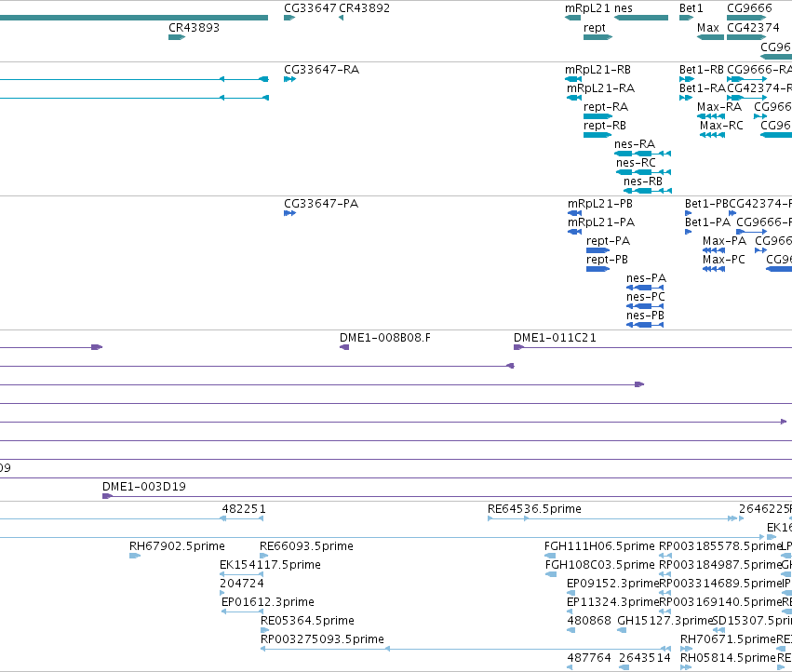Select the RP003275093.5prime EST
The height and width of the screenshot is (672, 792).
click(465, 649)
